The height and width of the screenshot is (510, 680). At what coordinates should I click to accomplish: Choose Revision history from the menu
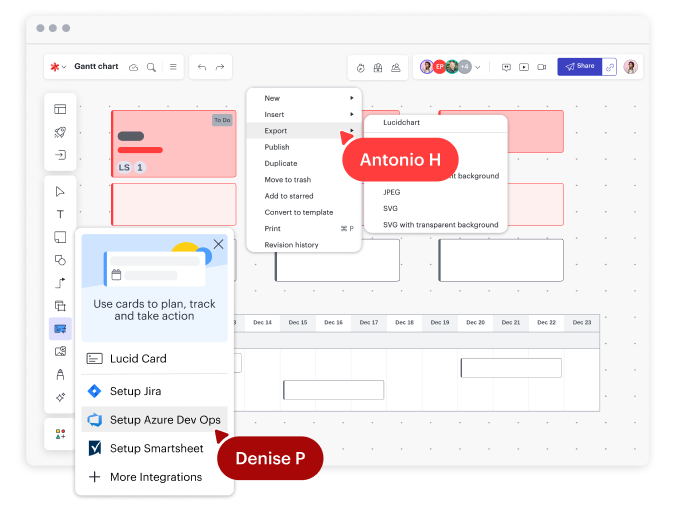(x=291, y=245)
